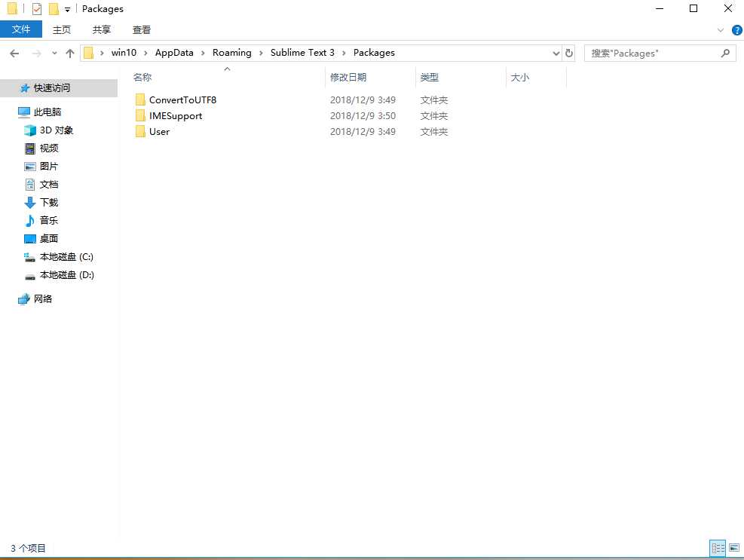Screen dimensions: 744x560
Task: Open recent locations dropdown arrow
Action: point(54,54)
